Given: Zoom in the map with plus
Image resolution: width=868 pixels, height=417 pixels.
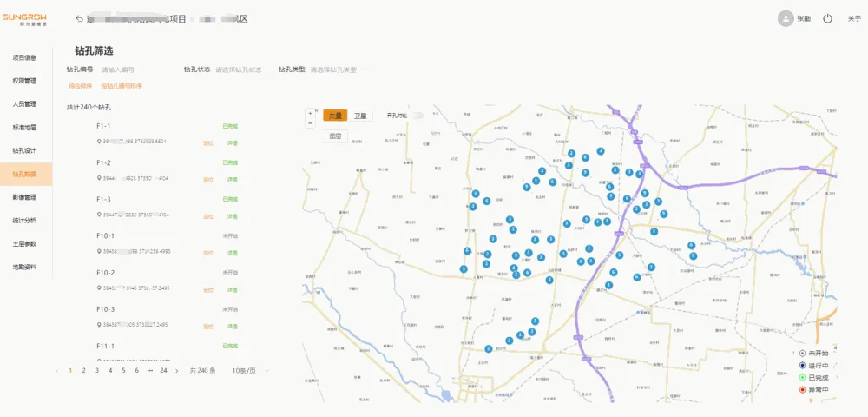Looking at the screenshot, I should coord(310,112).
